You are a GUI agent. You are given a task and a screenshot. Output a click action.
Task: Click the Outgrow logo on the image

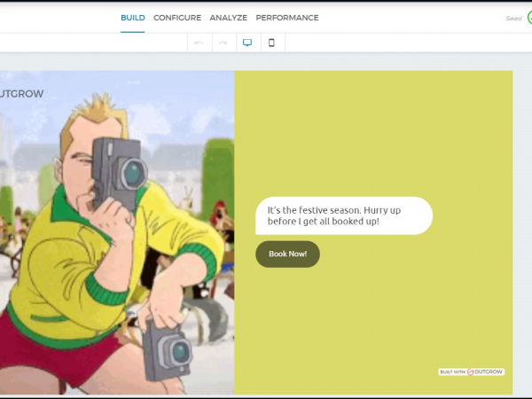pyautogui.click(x=21, y=93)
